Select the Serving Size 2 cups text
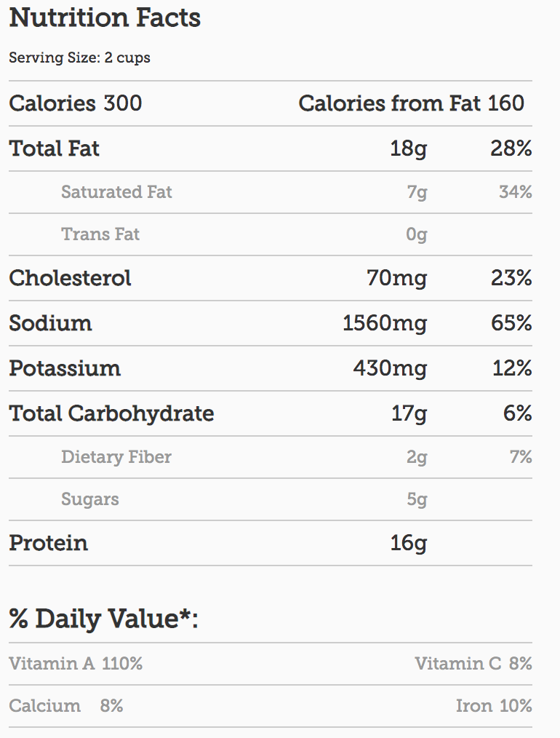The image size is (560, 738). [79, 58]
